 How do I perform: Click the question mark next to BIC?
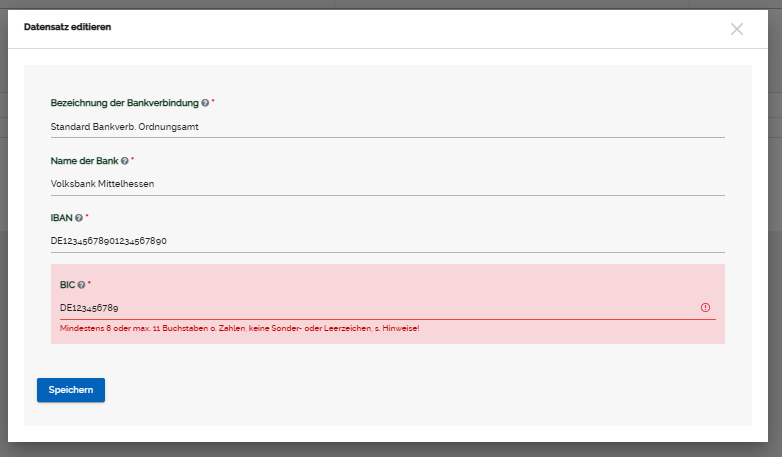[x=81, y=285]
